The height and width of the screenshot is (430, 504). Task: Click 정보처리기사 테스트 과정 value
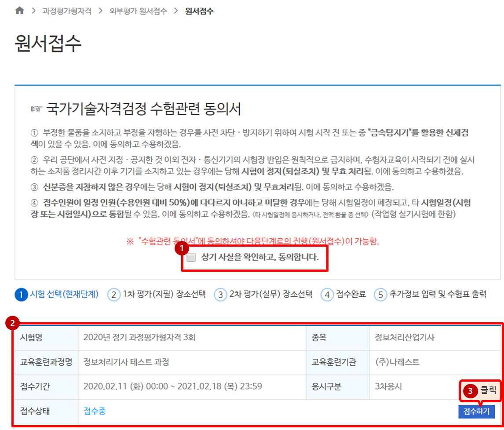click(126, 362)
